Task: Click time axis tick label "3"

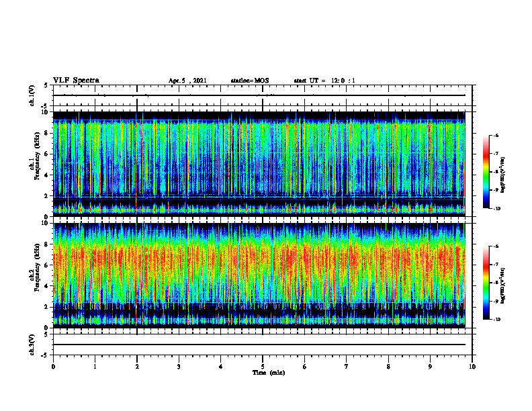Action: coord(179,367)
